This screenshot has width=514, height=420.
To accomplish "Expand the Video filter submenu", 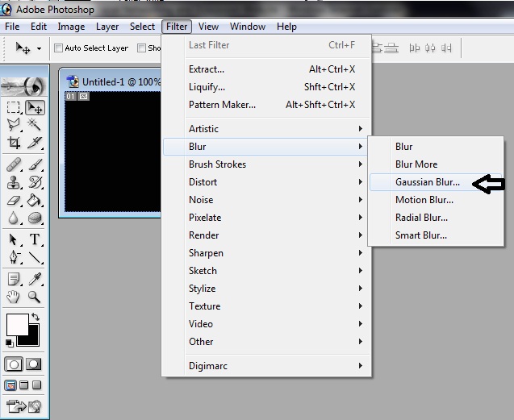I will pos(267,324).
